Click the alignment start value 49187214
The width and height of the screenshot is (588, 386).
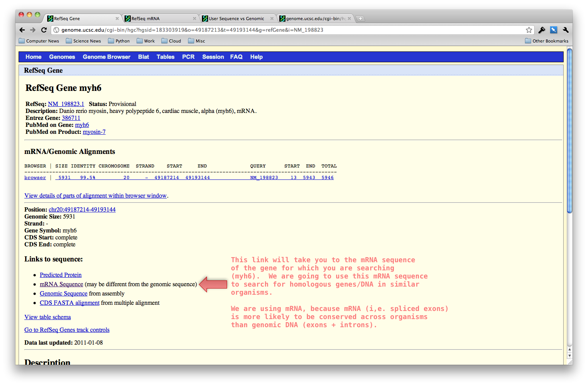pyautogui.click(x=167, y=178)
